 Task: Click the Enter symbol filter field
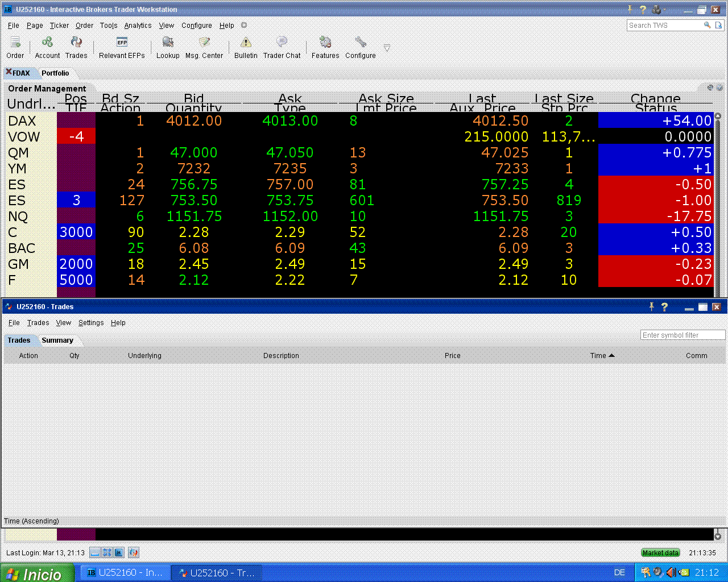[x=682, y=335]
